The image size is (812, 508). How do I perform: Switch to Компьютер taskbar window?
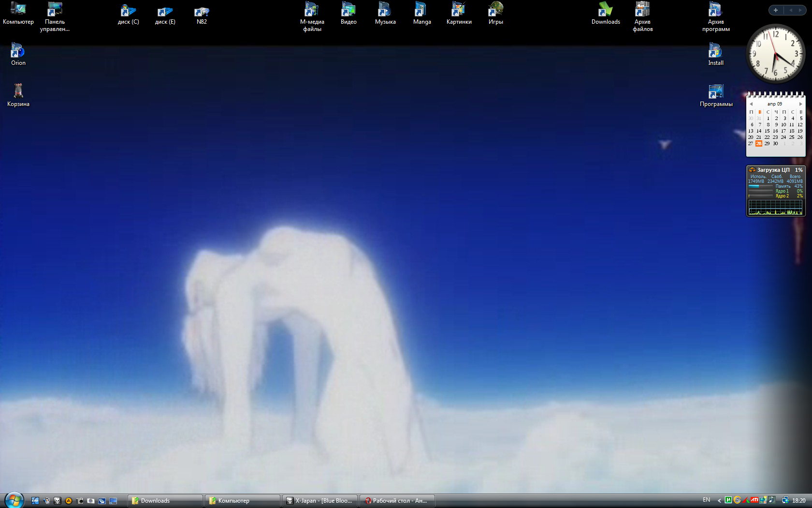[243, 501]
